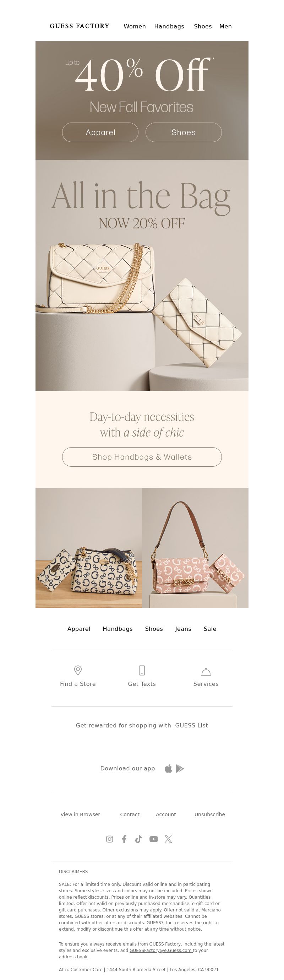Open the TikTok icon

coord(138,839)
